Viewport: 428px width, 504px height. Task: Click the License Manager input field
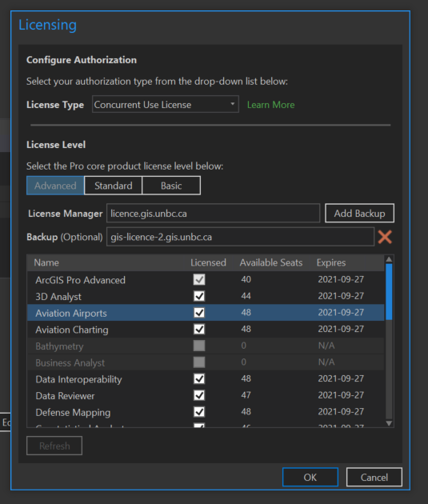(214, 213)
